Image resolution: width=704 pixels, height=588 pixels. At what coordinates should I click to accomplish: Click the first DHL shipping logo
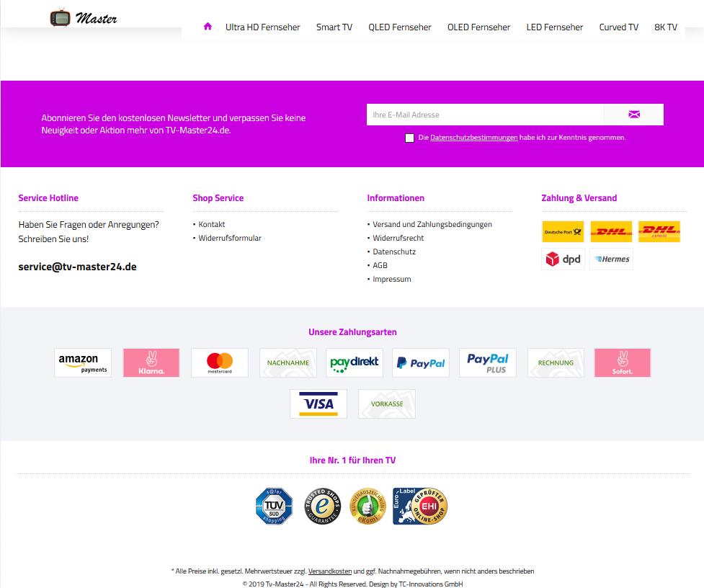tap(611, 231)
